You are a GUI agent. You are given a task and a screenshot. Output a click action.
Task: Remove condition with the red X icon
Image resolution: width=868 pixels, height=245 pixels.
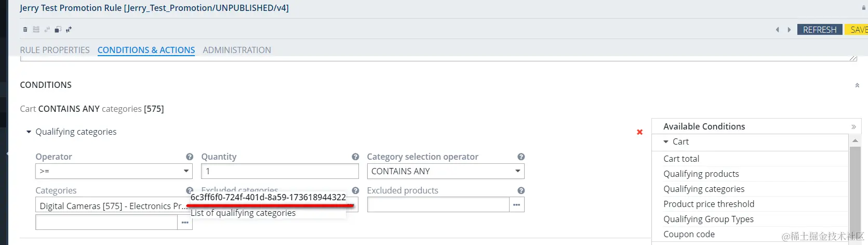pyautogui.click(x=639, y=132)
